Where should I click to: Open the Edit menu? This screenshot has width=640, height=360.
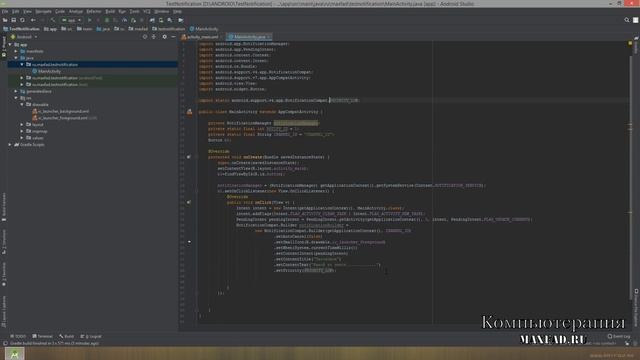coord(16,11)
